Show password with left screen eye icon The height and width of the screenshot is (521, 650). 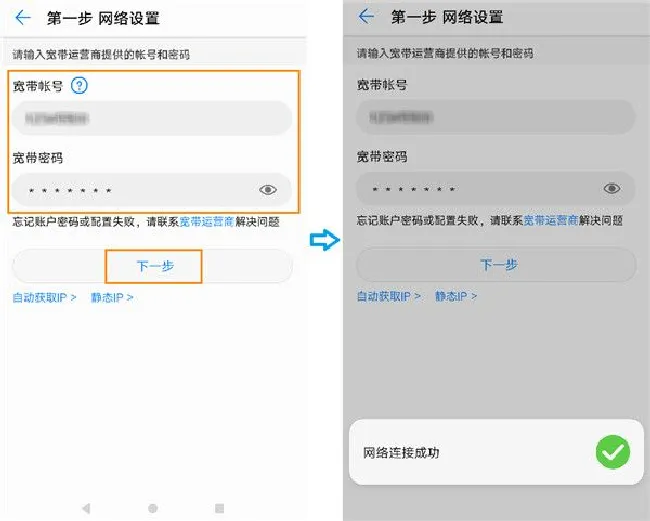tap(268, 190)
